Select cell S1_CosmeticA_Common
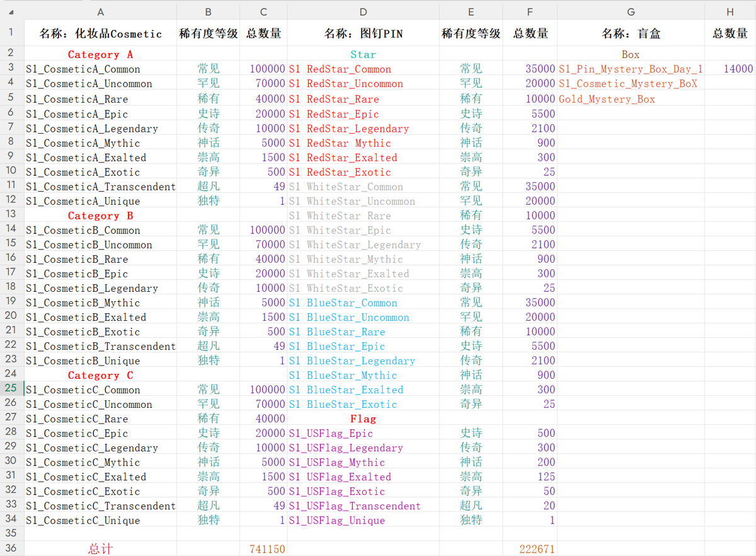The image size is (756, 556). [x=101, y=69]
